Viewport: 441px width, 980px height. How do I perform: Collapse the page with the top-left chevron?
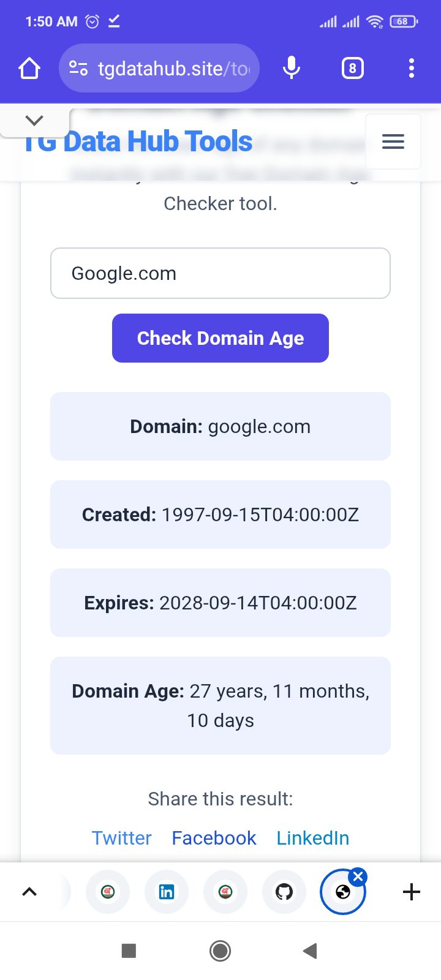coord(34,120)
